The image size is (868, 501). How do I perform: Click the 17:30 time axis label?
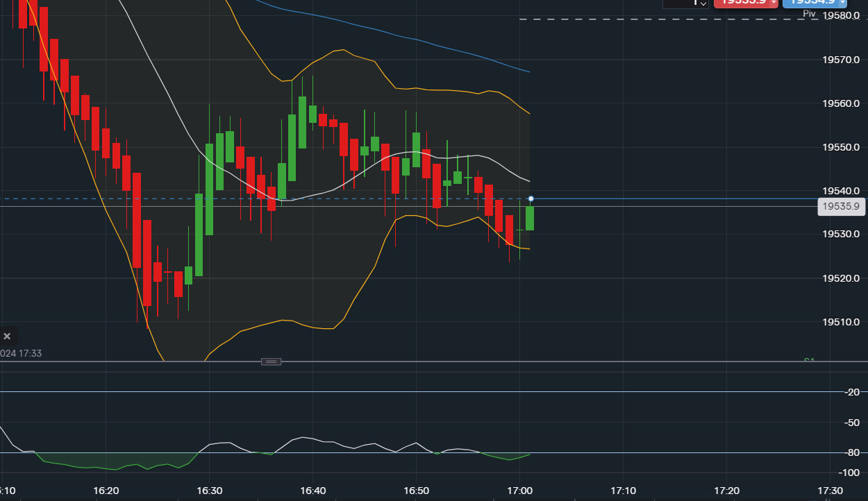coord(830,491)
